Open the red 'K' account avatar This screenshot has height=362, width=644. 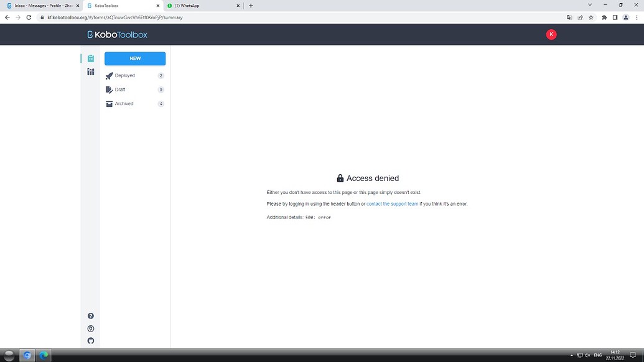pos(551,34)
